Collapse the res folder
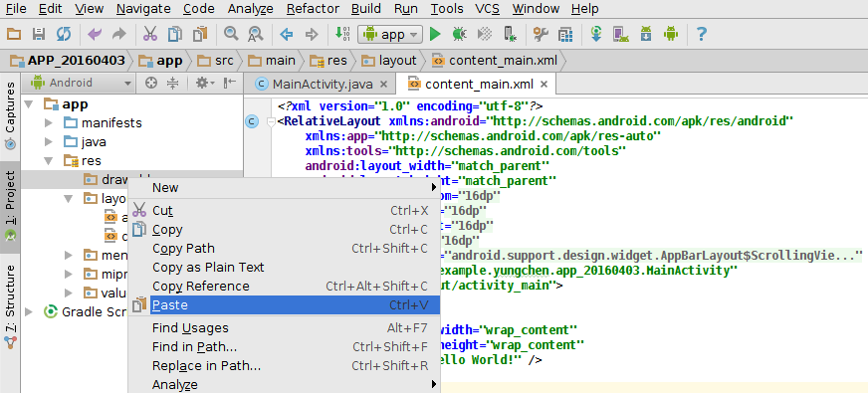This screenshot has height=393, width=868. click(49, 160)
